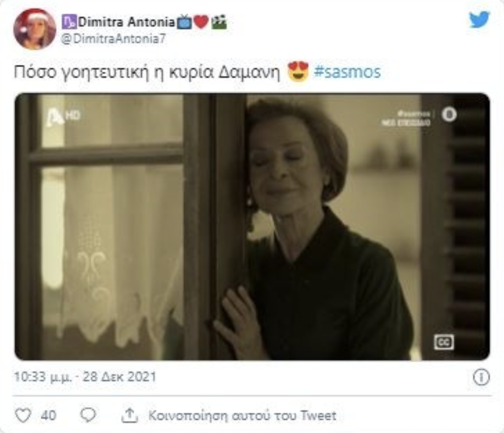This screenshot has width=504, height=433.
Task: Reply using the speech bubble icon
Action: coord(88,415)
